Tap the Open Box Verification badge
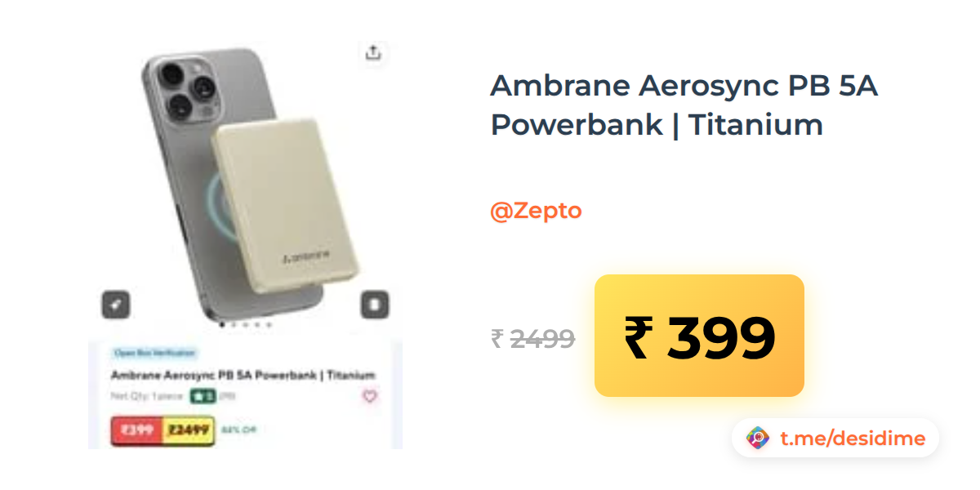The image size is (980, 490). [x=154, y=353]
